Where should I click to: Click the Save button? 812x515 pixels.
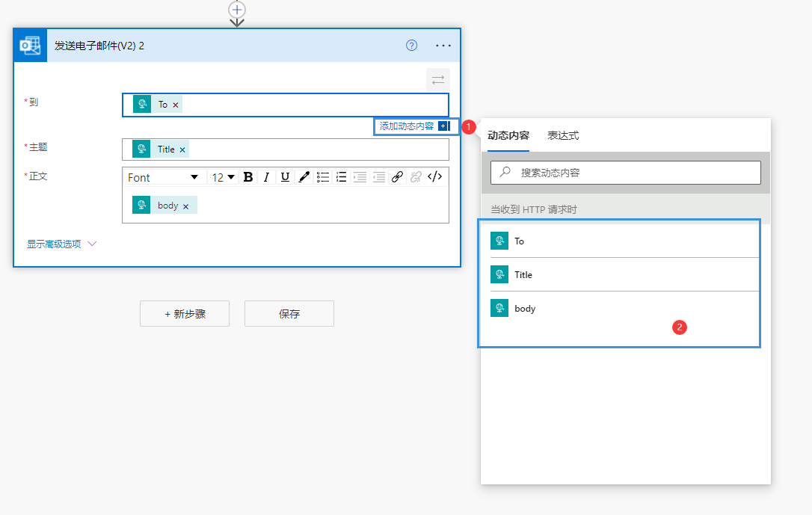click(289, 314)
